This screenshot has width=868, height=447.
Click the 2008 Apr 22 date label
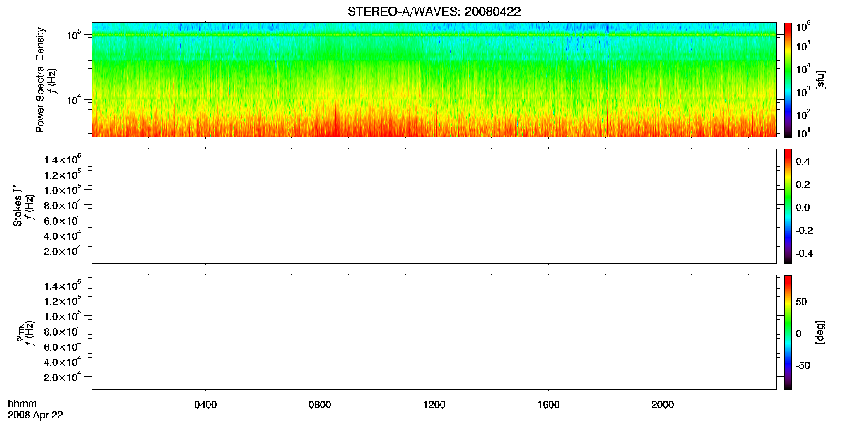click(35, 415)
